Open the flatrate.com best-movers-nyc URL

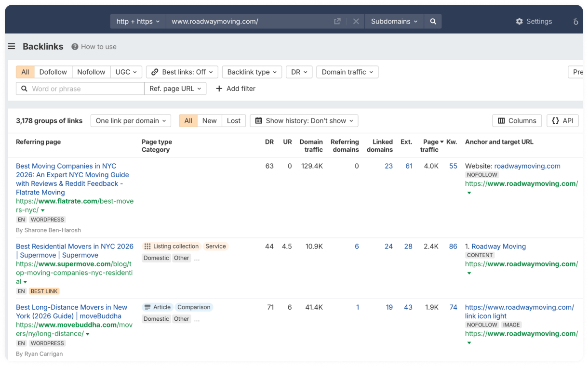74,206
